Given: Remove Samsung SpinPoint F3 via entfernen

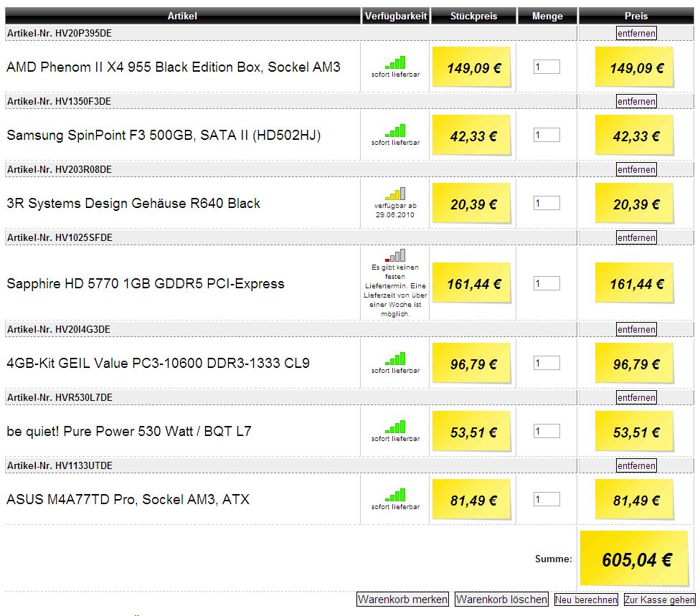Looking at the screenshot, I should coord(636,101).
